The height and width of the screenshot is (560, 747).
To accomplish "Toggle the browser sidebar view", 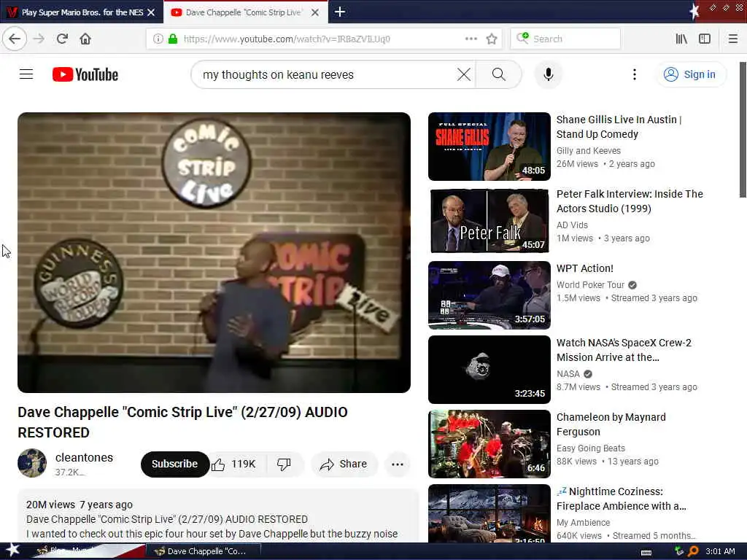I will (705, 39).
